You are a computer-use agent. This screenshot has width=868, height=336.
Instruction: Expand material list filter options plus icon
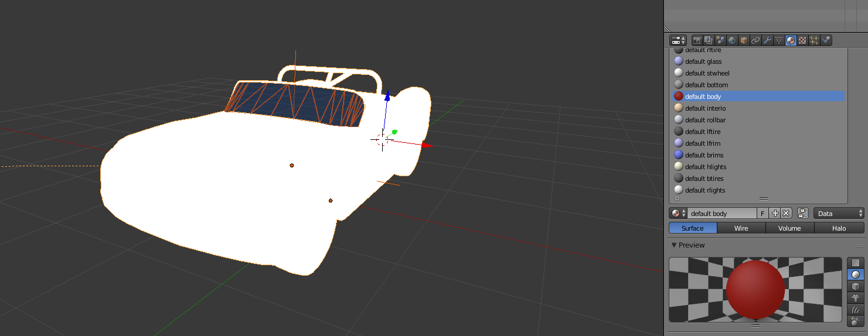[677, 198]
